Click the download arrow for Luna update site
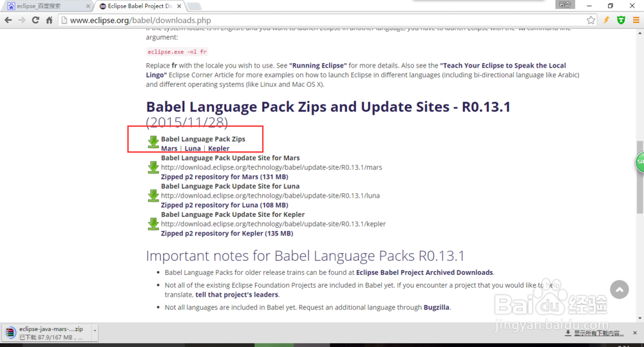 [153, 196]
